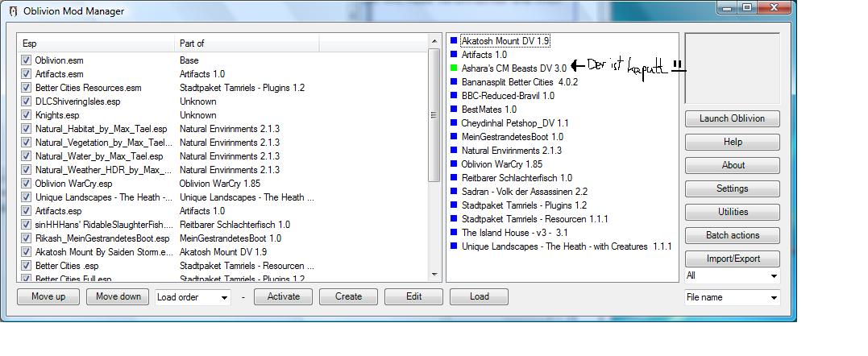Click blue square beside Cheydinhal Petshop_DV 1.1
Screen dimensions: 868x356
454,122
